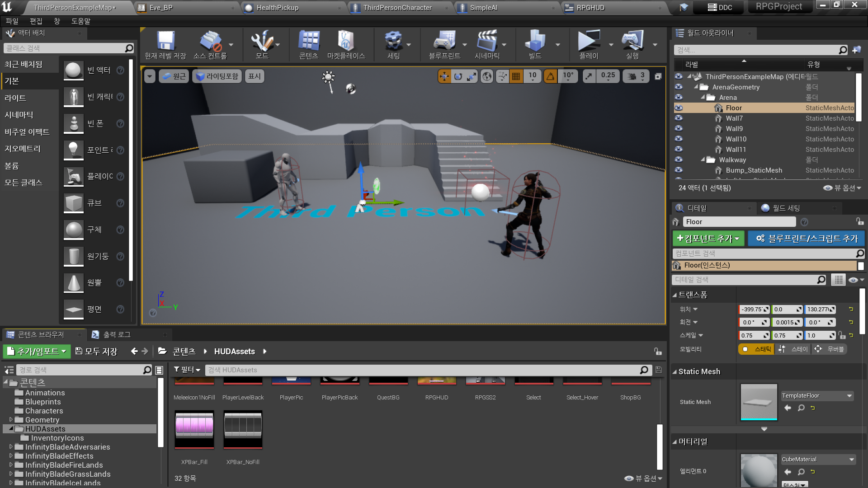Toggle visibility of Wall7 actor
This screenshot has height=488, width=868.
point(679,118)
